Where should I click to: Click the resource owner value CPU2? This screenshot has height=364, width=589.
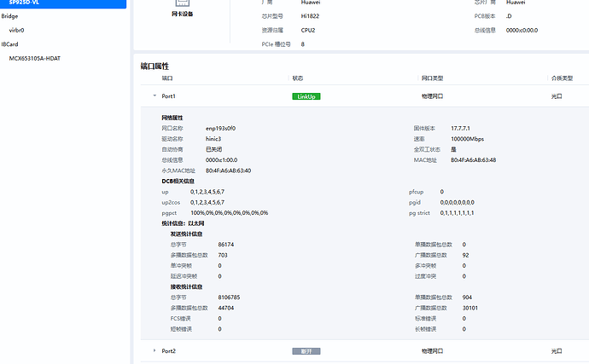click(308, 30)
